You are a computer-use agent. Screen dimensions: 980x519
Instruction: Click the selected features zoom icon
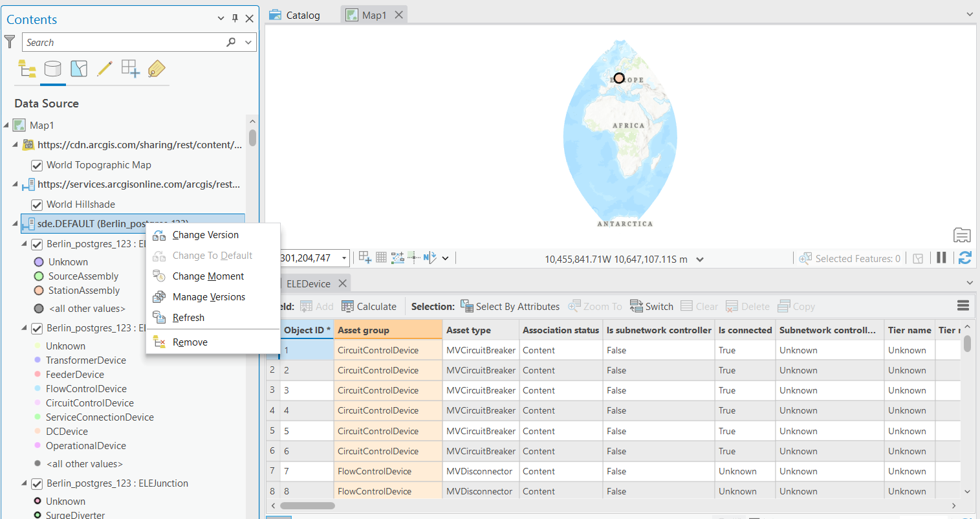[x=805, y=258]
